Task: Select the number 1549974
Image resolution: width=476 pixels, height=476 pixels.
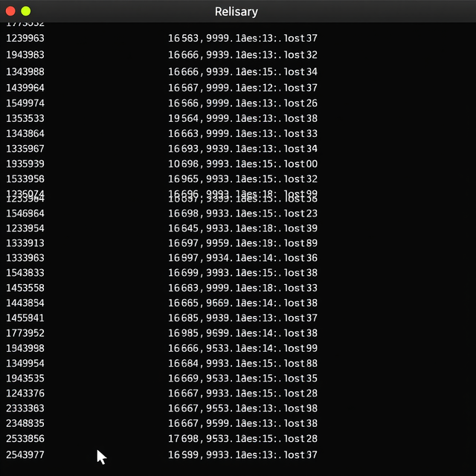Action: pos(25,103)
